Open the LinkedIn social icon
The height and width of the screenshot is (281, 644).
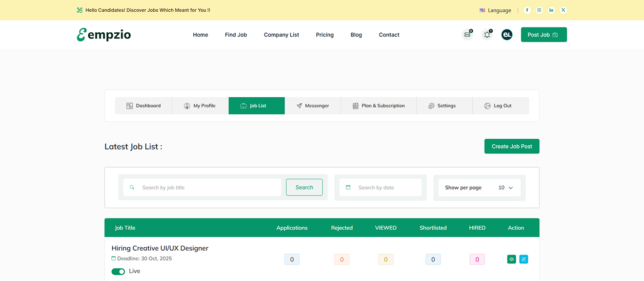(x=551, y=10)
